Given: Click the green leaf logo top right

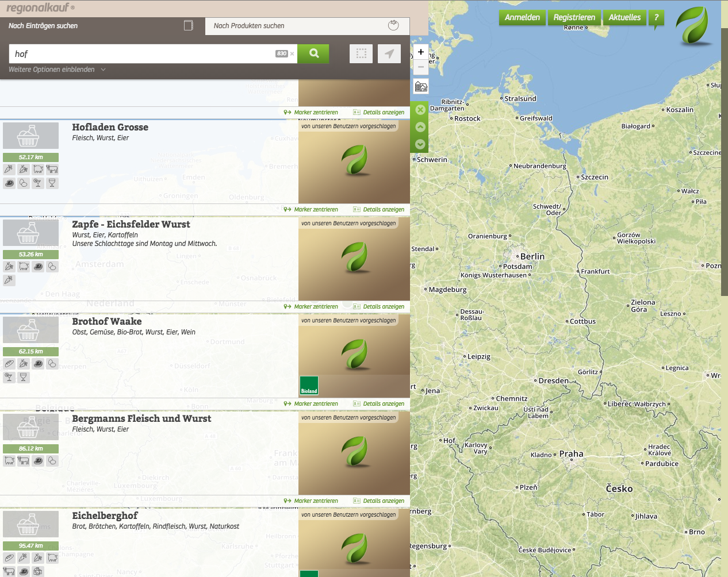Looking at the screenshot, I should coord(692,26).
